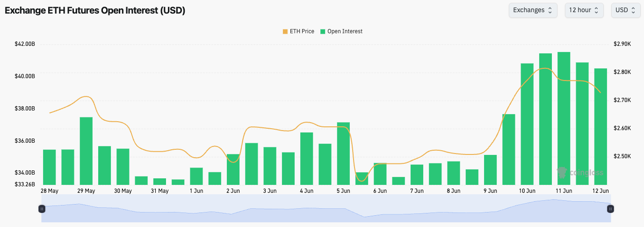Open the Exchanges dropdown
The height and width of the screenshot is (227, 644).
coord(533,10)
